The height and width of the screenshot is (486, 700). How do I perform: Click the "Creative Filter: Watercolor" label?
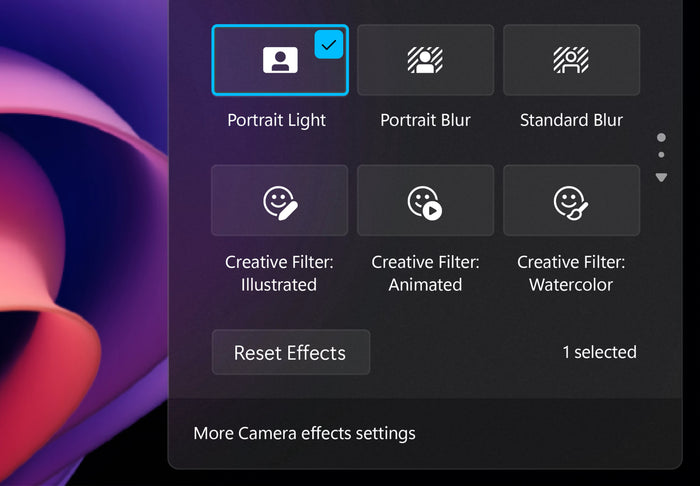571,273
